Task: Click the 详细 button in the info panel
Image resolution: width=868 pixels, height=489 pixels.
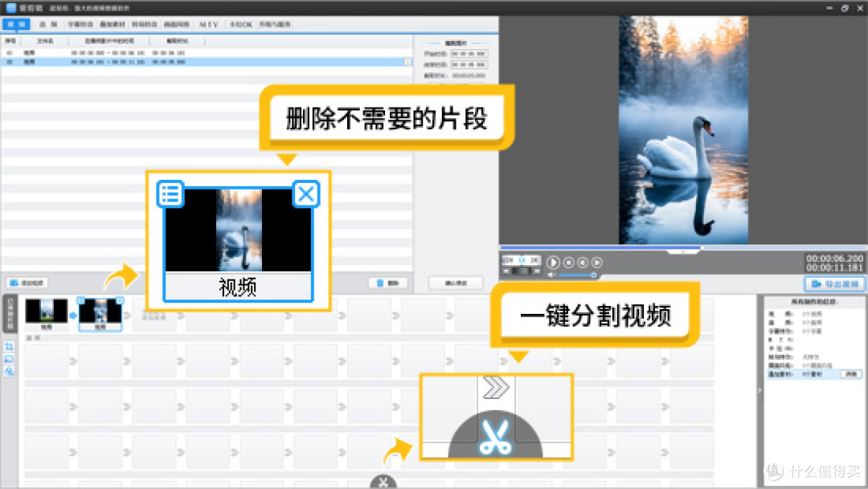Action: pos(851,374)
